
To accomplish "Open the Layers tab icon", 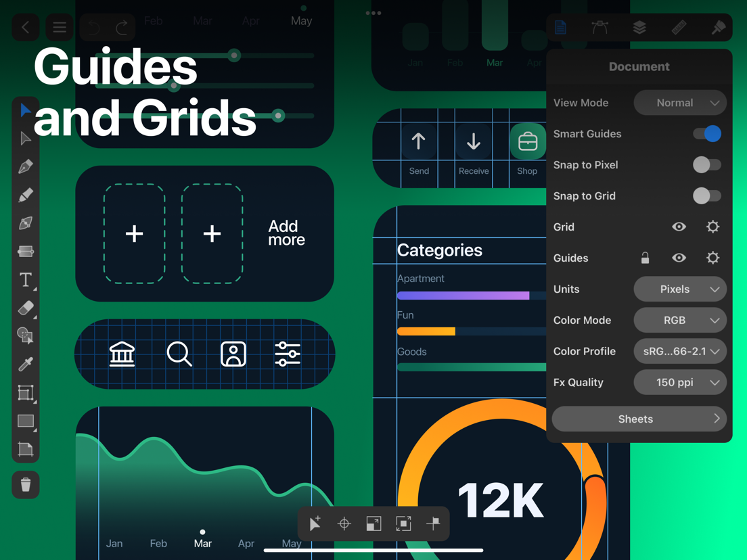I will [x=639, y=27].
